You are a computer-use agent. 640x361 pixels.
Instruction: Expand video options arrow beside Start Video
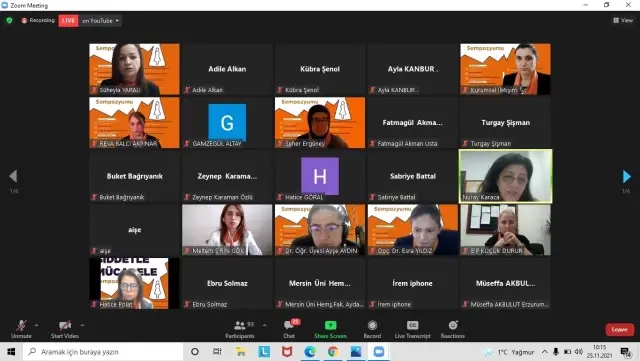coord(82,325)
